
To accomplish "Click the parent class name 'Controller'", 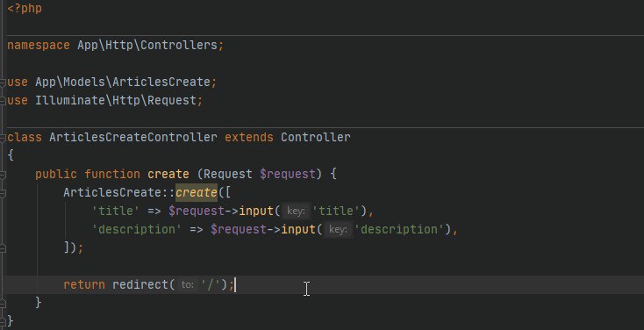I will [316, 137].
